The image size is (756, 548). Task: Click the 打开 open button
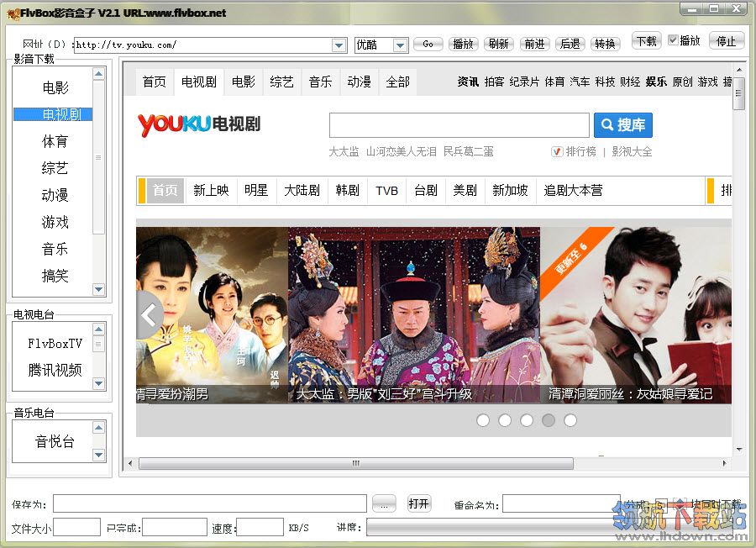[418, 503]
